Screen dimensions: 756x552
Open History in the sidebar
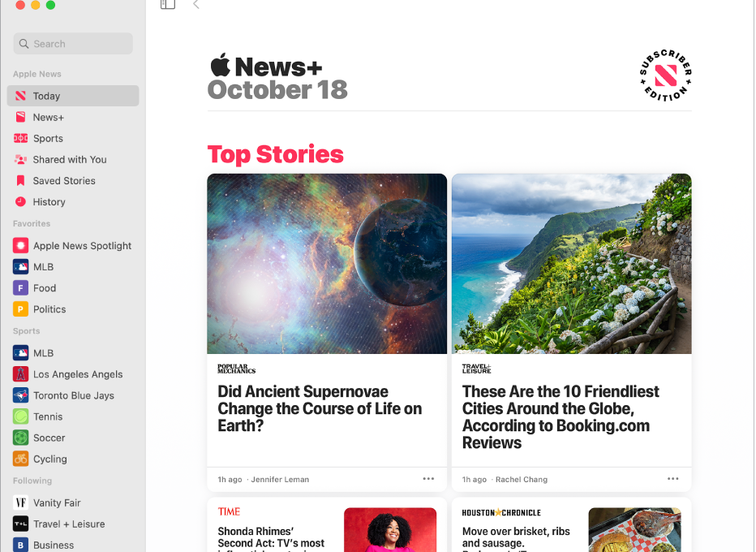[x=73, y=202]
